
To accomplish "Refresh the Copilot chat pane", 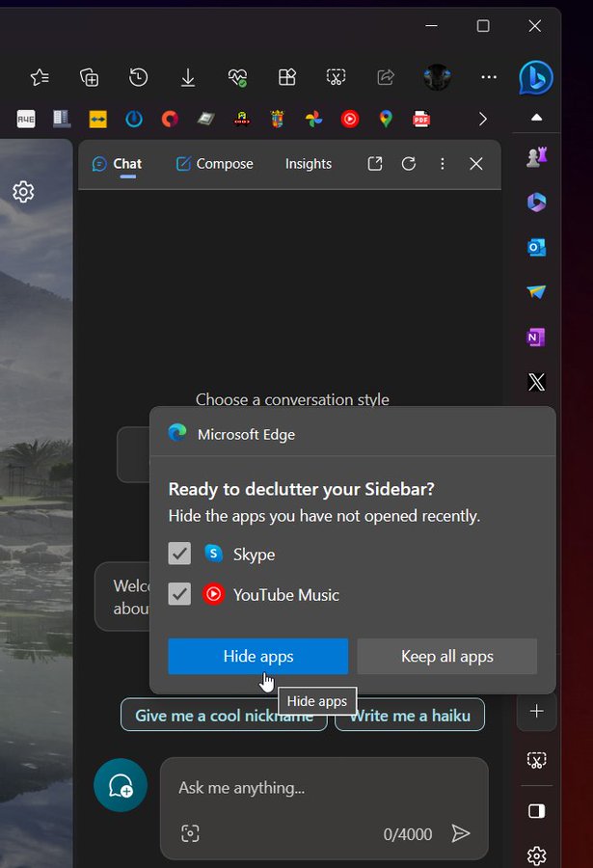I will pyautogui.click(x=409, y=164).
